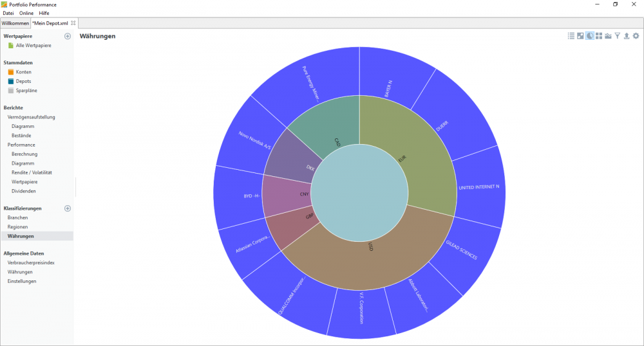The width and height of the screenshot is (644, 346).
Task: Open Einstellungen in sidebar
Action: click(22, 281)
